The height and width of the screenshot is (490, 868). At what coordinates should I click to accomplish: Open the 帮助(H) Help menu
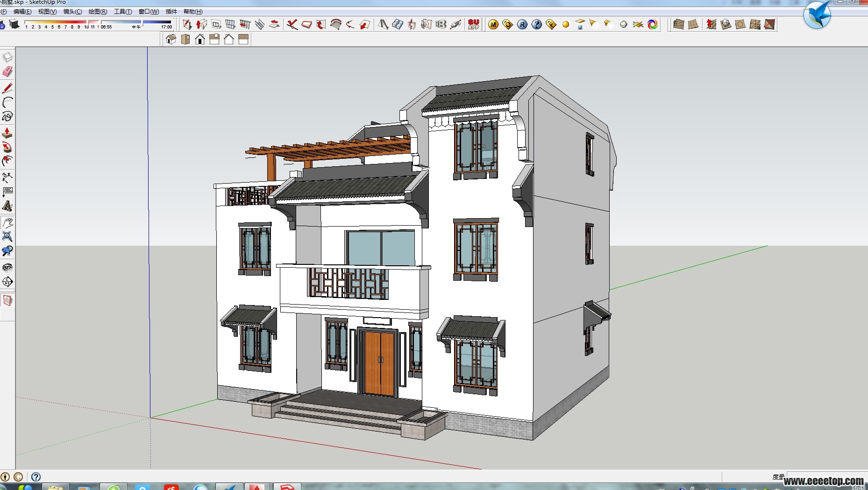tap(193, 12)
